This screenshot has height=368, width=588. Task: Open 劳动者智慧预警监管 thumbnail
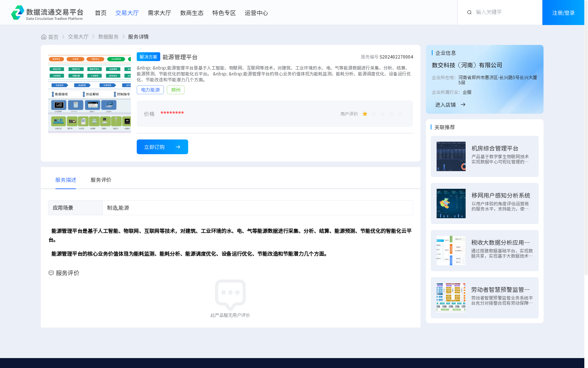pyautogui.click(x=451, y=298)
